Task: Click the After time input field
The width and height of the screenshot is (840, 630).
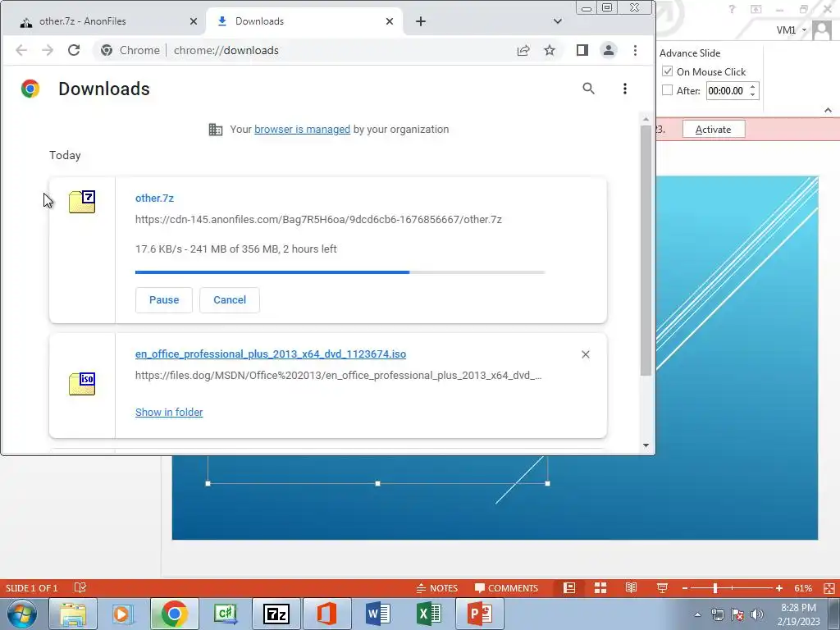Action: 727,90
